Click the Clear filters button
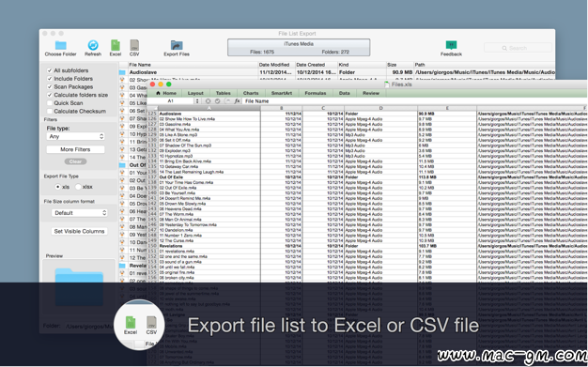Screen dimensions: 588x367 [x=75, y=161]
